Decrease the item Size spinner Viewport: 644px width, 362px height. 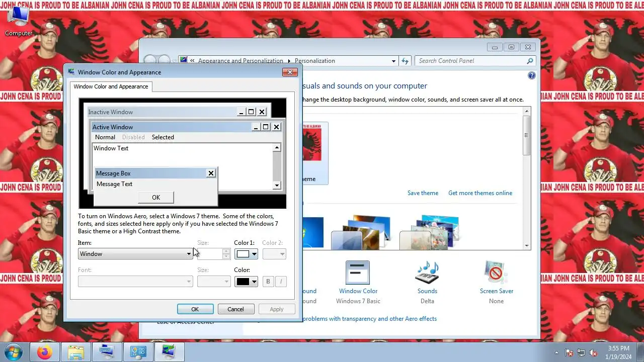[x=226, y=256]
